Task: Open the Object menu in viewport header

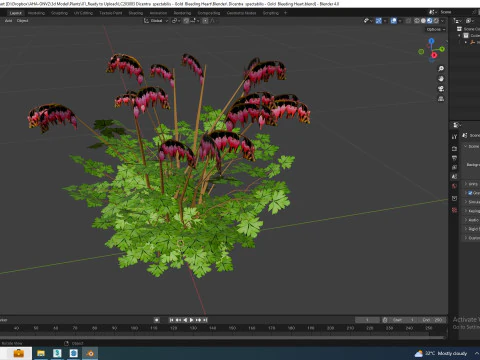Action: click(22, 21)
